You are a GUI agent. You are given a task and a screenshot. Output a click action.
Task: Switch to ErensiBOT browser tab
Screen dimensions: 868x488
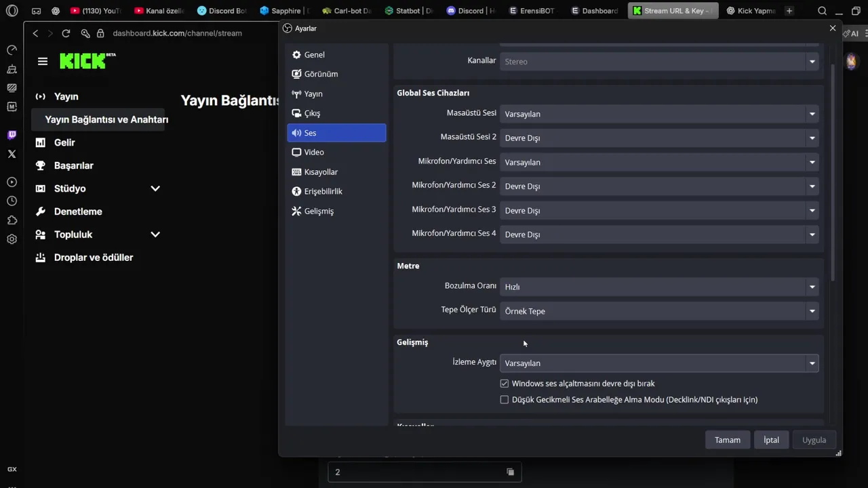(532, 11)
